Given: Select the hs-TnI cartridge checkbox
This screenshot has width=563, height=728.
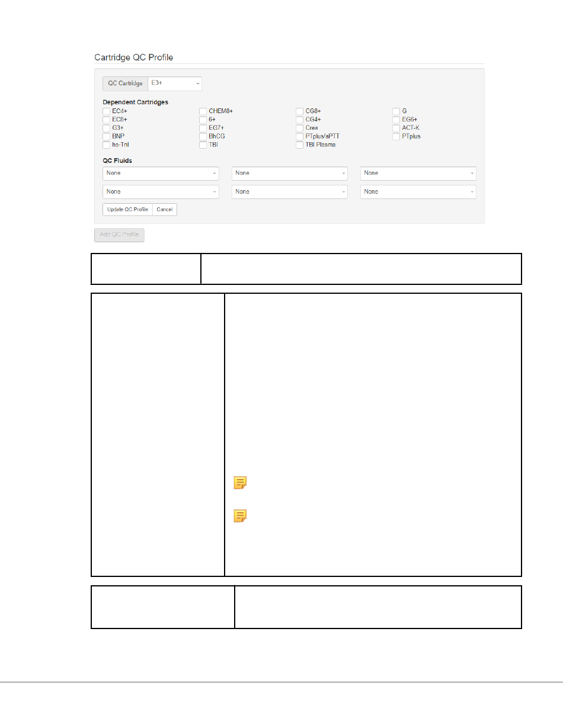Looking at the screenshot, I should pos(107,145).
